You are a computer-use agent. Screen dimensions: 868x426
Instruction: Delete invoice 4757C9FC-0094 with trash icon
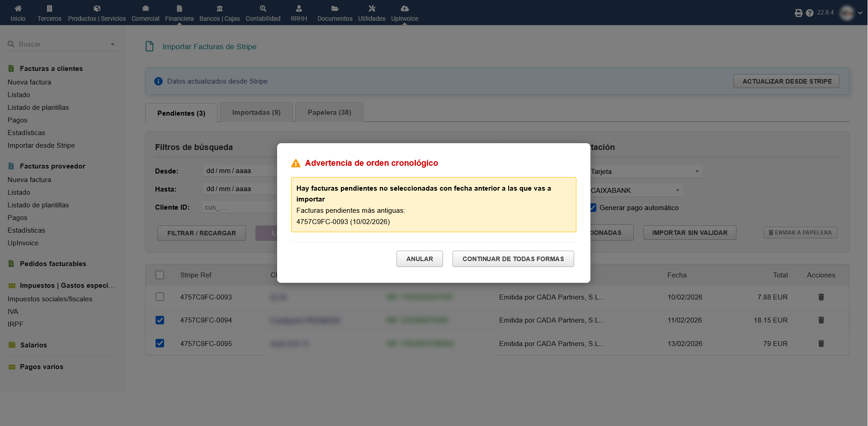tap(821, 320)
